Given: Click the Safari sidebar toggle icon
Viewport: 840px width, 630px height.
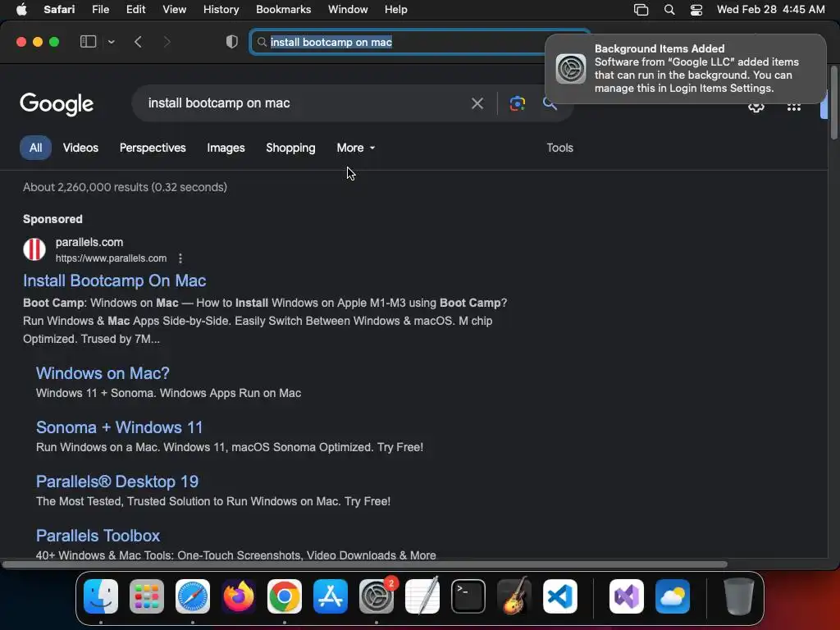Looking at the screenshot, I should click(x=88, y=42).
